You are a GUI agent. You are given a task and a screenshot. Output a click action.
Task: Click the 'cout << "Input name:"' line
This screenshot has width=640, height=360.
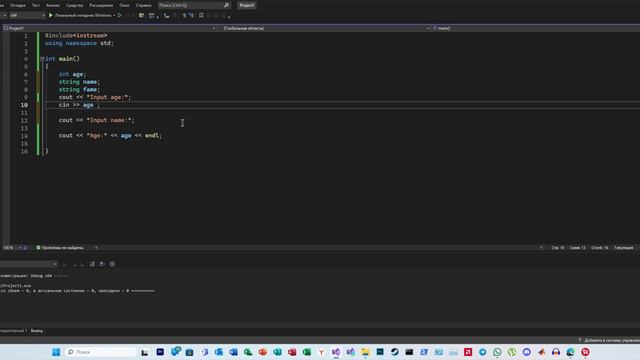(97, 120)
